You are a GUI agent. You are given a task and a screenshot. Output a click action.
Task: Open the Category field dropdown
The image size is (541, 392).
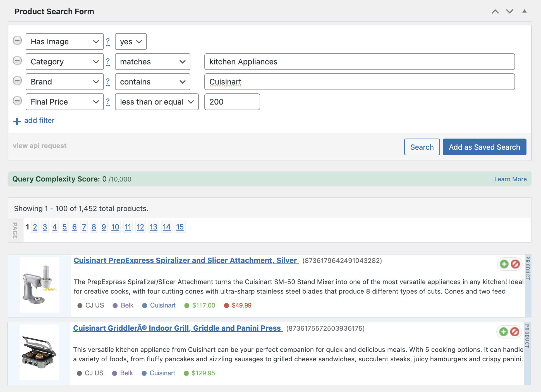(65, 62)
